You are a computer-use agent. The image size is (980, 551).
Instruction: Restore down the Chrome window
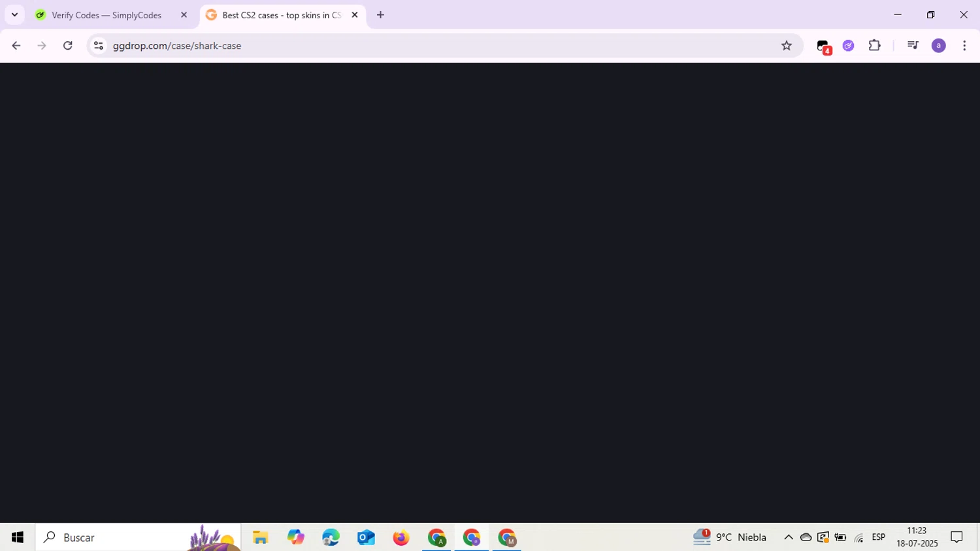point(931,14)
